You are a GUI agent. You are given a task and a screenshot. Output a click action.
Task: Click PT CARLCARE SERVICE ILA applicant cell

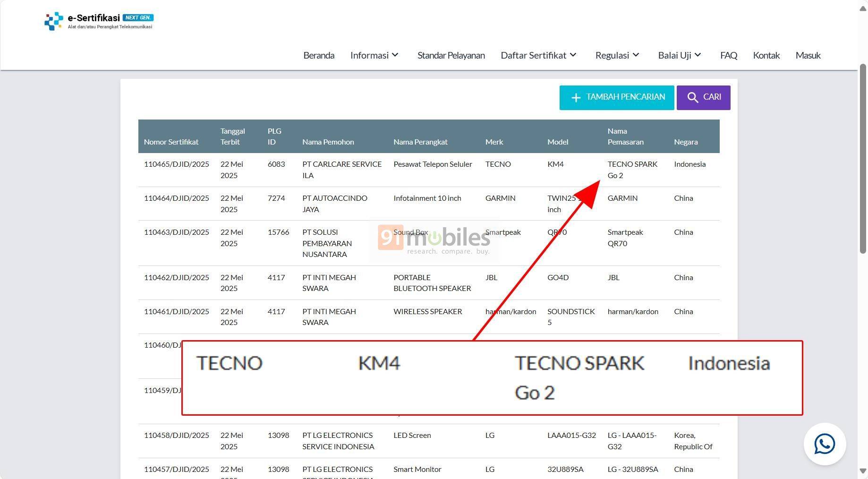coord(342,170)
